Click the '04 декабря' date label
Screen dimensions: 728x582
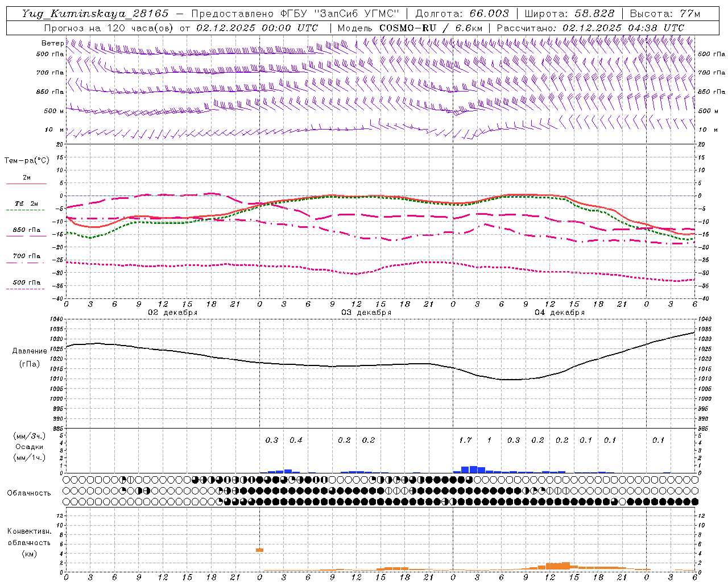560,313
